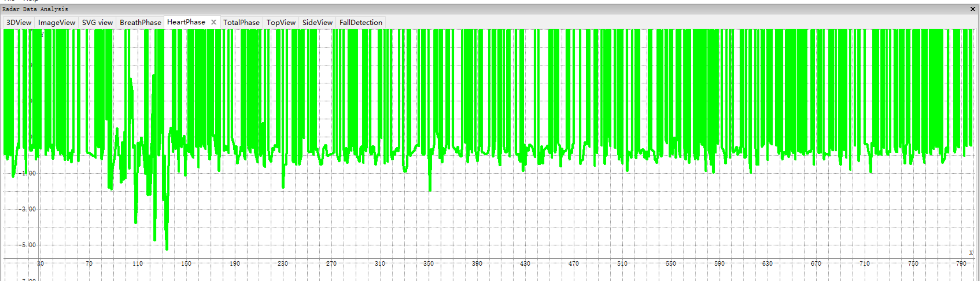Image resolution: width=980 pixels, height=281 pixels.
Task: Click y-axis label -5.00
Action: (28, 245)
